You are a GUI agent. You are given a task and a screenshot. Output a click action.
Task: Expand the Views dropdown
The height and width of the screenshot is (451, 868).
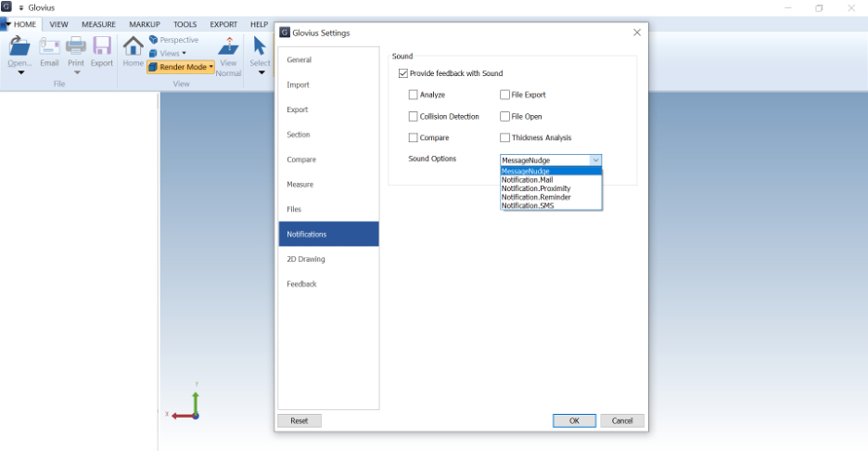coord(184,53)
